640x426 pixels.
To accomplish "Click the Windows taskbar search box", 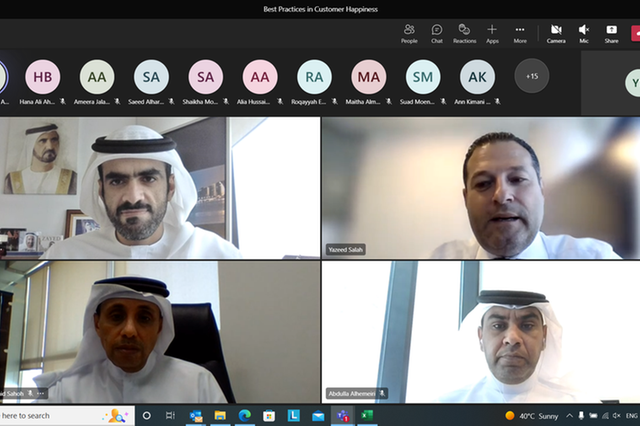I will [67, 416].
